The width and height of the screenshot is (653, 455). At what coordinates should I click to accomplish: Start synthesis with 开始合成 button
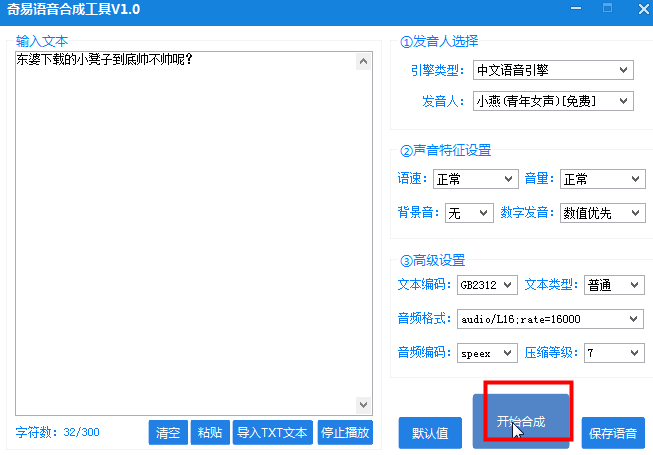521,421
